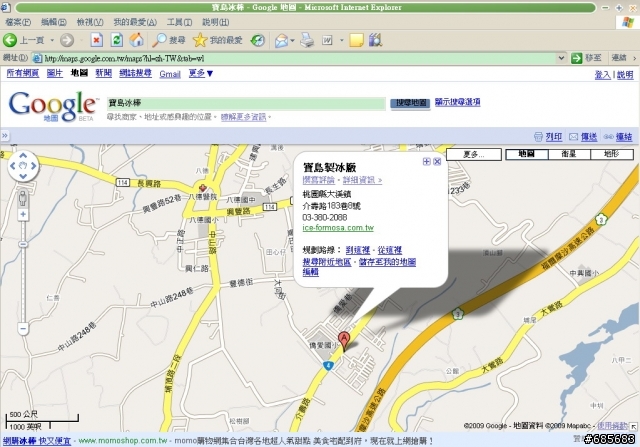This screenshot has height=447, width=640.
Task: Maximize the info balloon plus icon
Action: pos(427,162)
